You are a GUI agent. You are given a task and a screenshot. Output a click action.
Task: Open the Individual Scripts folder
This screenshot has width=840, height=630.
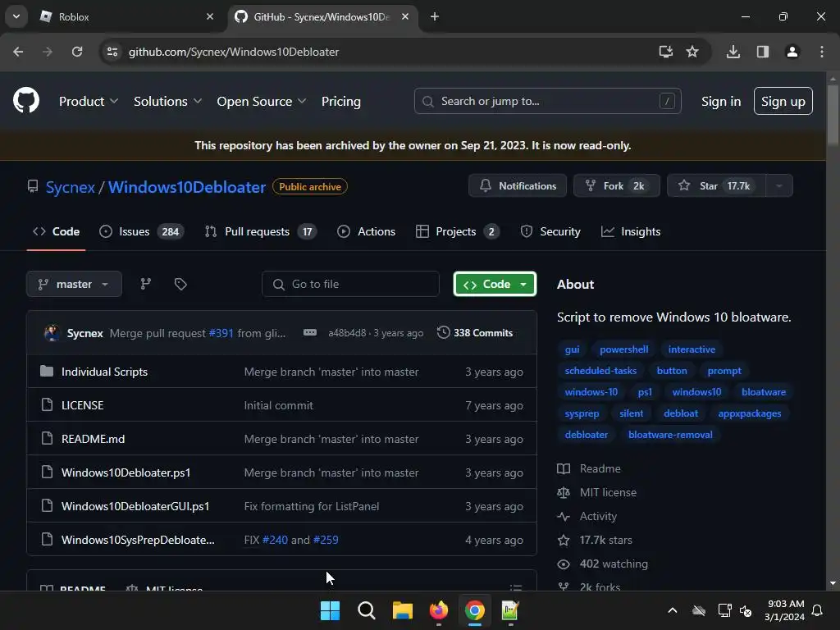coord(104,372)
